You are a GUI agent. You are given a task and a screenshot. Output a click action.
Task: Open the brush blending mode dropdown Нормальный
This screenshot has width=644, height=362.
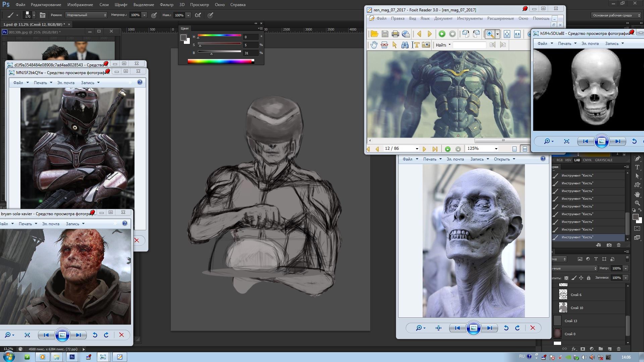tap(86, 15)
